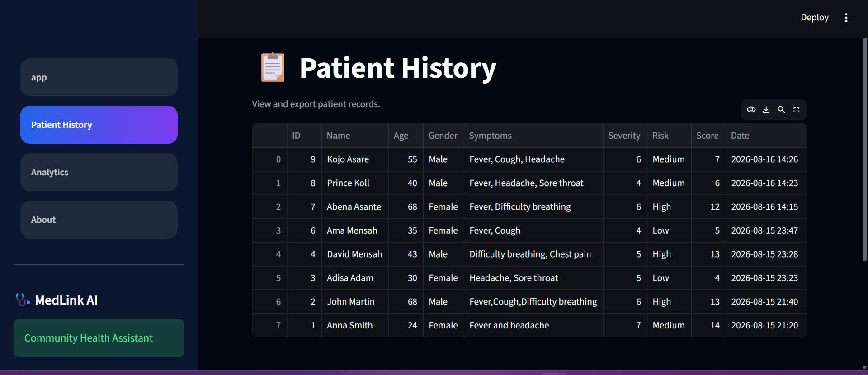Select row index 4 cell
The image size is (868, 375).
point(270,254)
